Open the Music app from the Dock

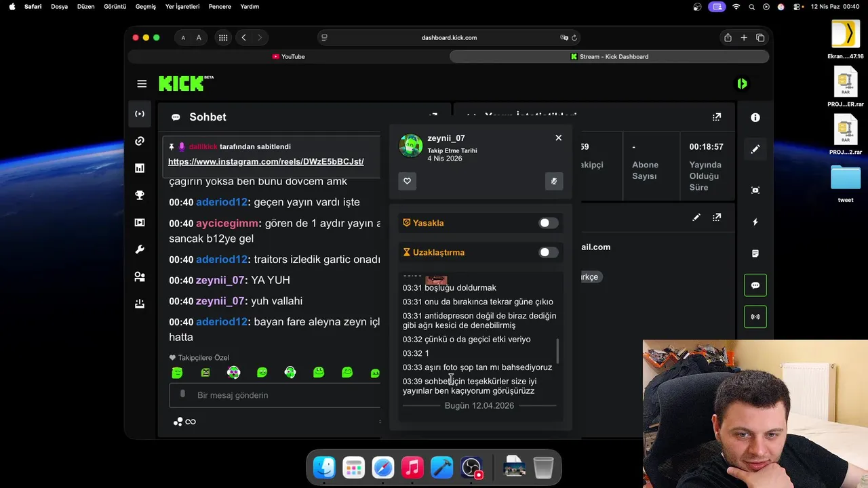click(x=412, y=467)
